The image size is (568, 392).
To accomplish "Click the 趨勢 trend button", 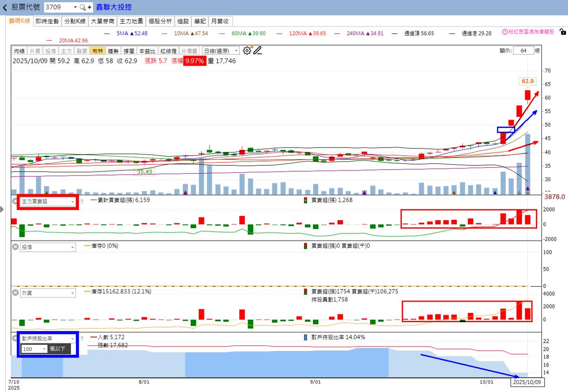I will click(113, 51).
